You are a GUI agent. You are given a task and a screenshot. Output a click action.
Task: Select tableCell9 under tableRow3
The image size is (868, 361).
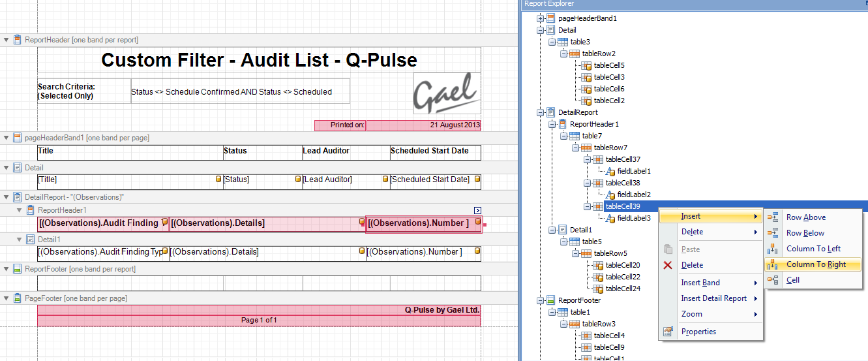[x=609, y=347]
